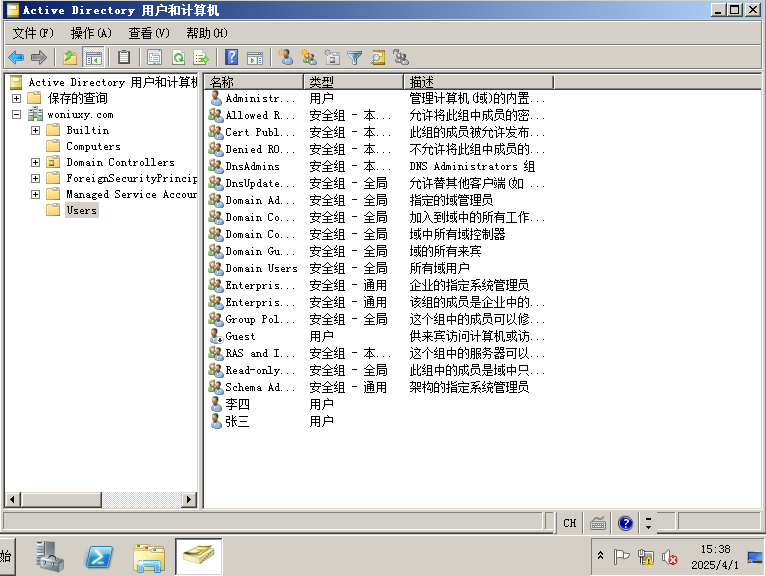Refresh the view with green arrow icon
Image resolution: width=766 pixels, height=576 pixels.
pos(178,58)
